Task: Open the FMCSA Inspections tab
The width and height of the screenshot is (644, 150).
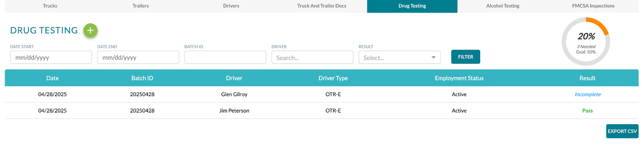Action: (x=593, y=6)
